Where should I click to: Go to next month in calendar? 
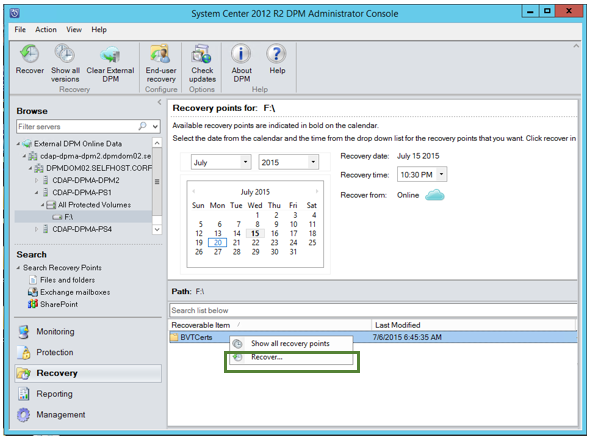tap(317, 191)
